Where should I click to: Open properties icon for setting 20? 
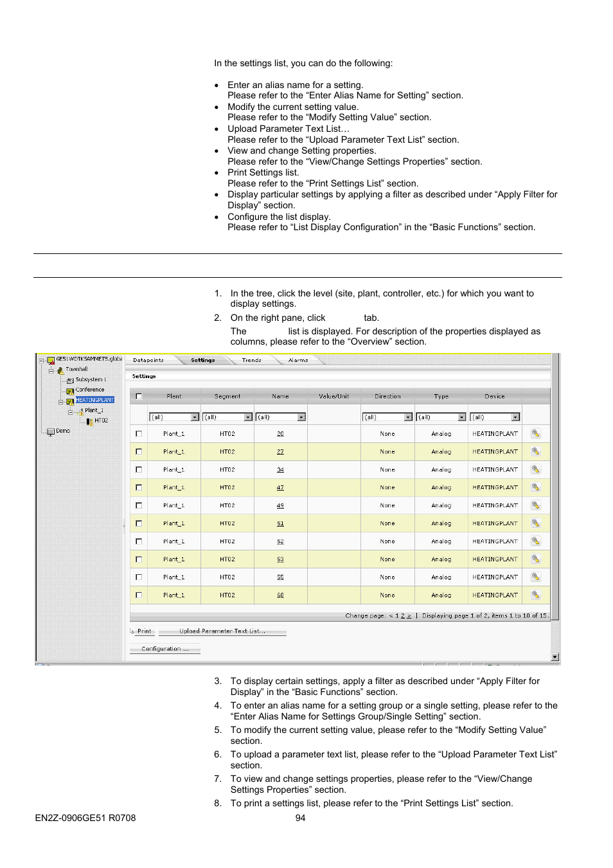535,433
